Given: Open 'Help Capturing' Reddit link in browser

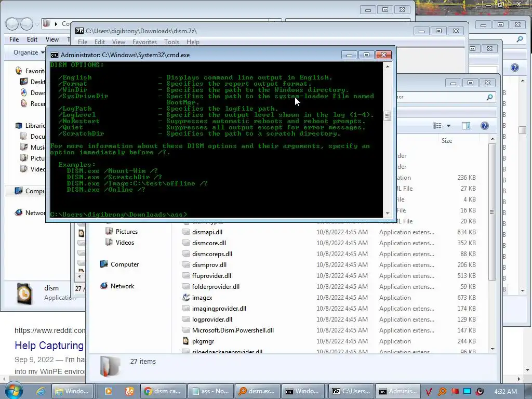Looking at the screenshot, I should coord(49,345).
